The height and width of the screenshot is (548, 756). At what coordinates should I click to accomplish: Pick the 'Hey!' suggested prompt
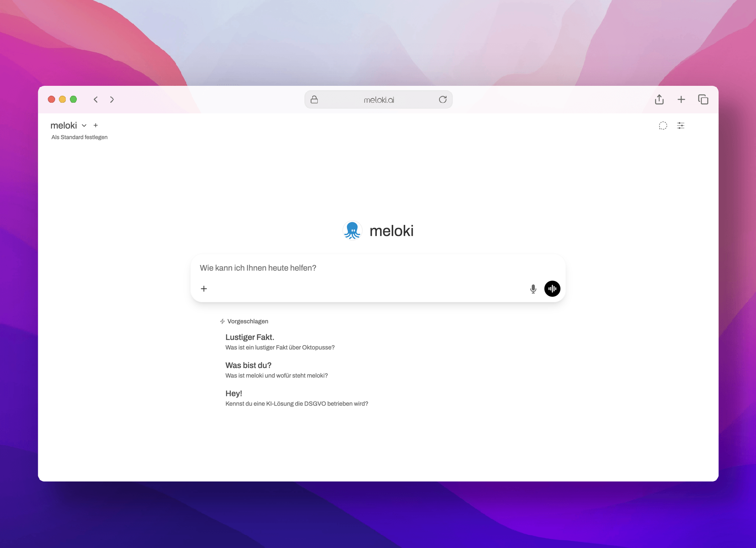pyautogui.click(x=234, y=393)
